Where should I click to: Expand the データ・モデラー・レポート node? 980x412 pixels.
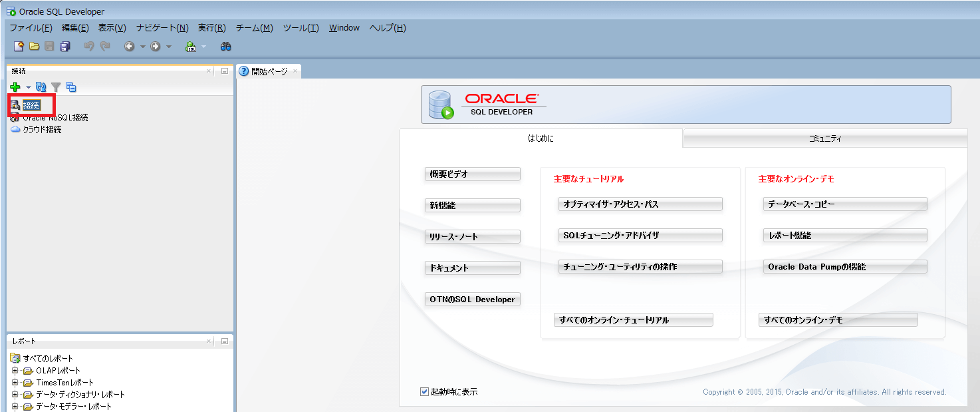(x=15, y=407)
